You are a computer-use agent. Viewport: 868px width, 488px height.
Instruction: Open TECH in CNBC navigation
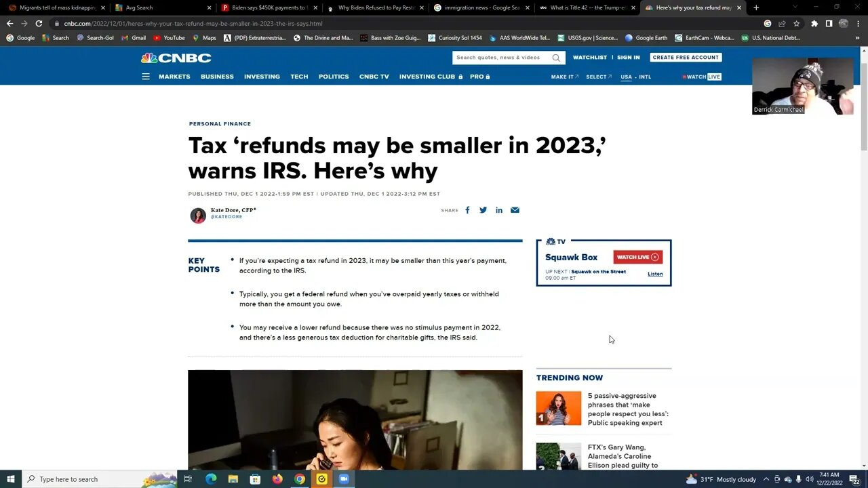299,77
